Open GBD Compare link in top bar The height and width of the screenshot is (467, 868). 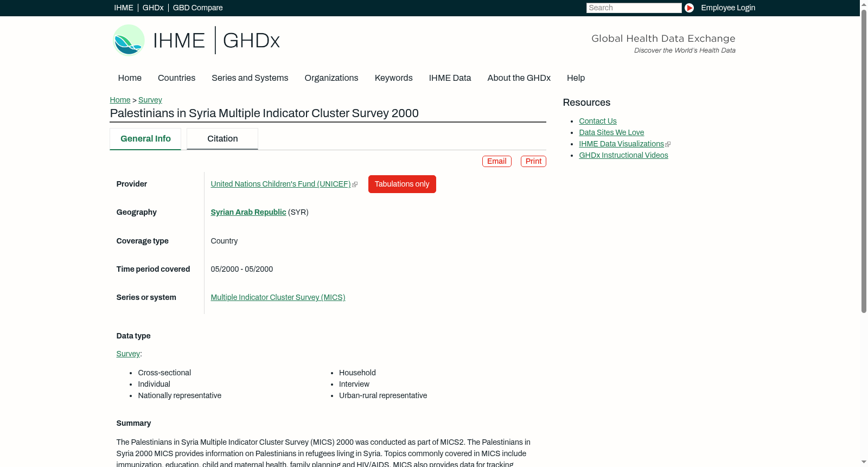tap(197, 8)
